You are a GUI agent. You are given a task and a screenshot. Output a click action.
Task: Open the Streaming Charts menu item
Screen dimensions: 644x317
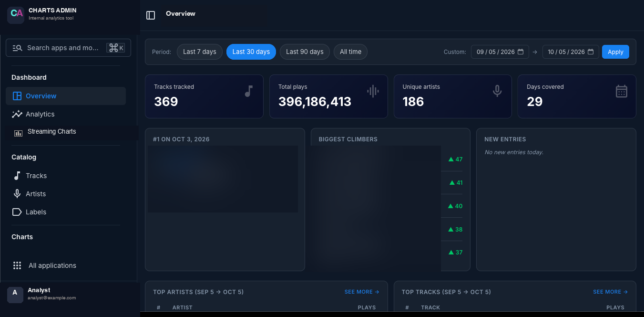(x=72, y=132)
